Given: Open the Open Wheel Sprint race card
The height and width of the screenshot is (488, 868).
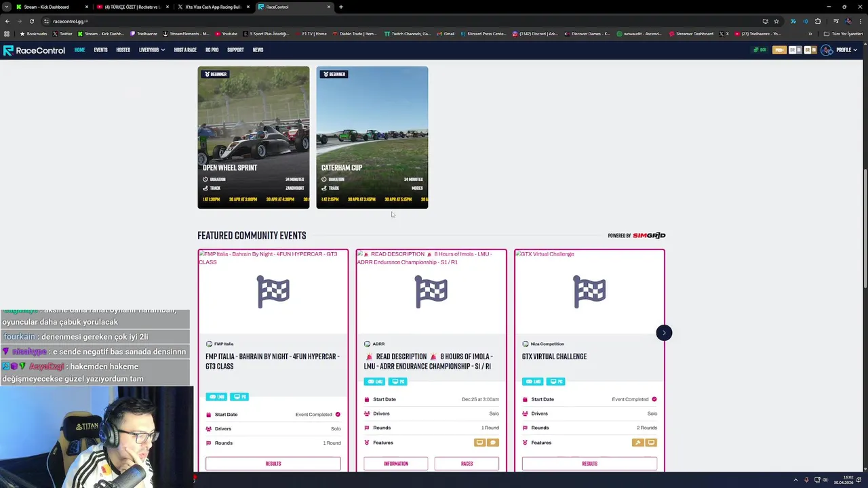Looking at the screenshot, I should 254,137.
